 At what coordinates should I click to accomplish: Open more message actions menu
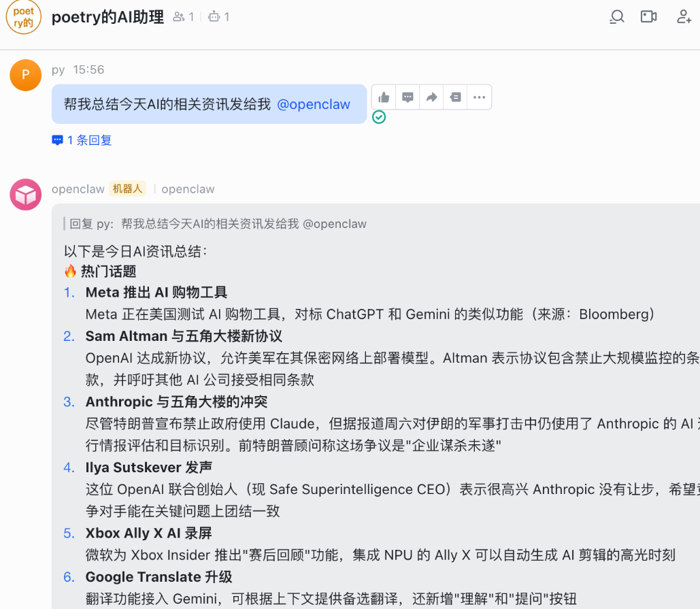479,97
